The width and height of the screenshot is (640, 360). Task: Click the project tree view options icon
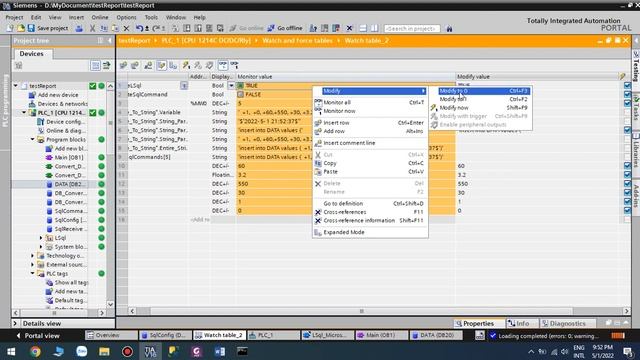point(95,65)
